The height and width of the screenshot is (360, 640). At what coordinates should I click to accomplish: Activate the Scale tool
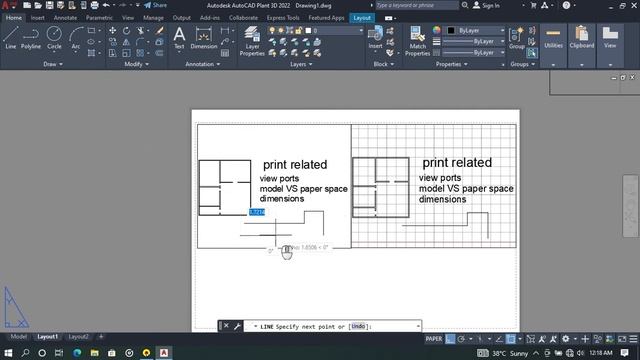(x=127, y=53)
